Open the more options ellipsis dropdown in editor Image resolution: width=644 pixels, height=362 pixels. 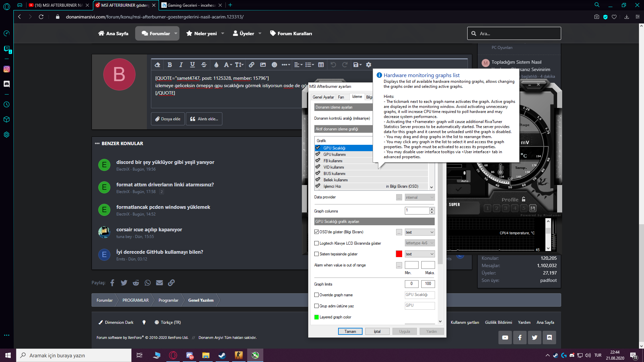[286, 65]
